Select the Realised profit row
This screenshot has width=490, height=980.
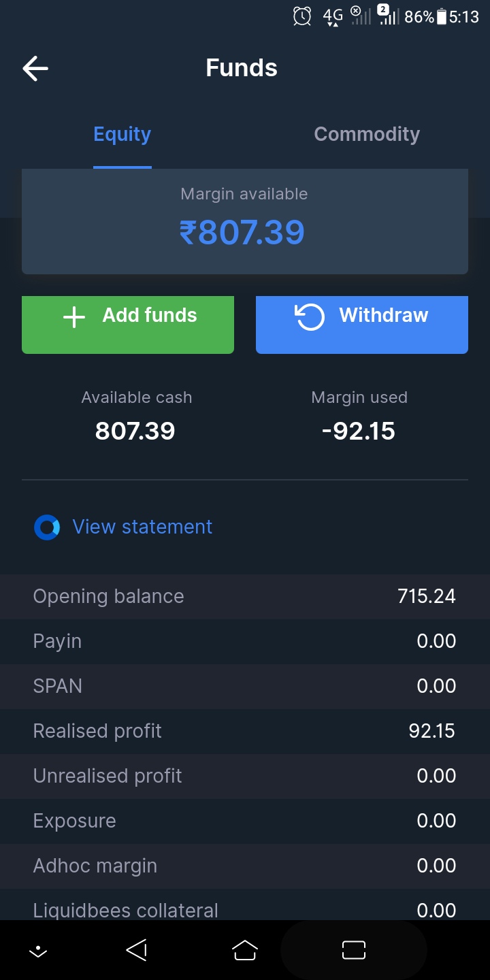(245, 731)
